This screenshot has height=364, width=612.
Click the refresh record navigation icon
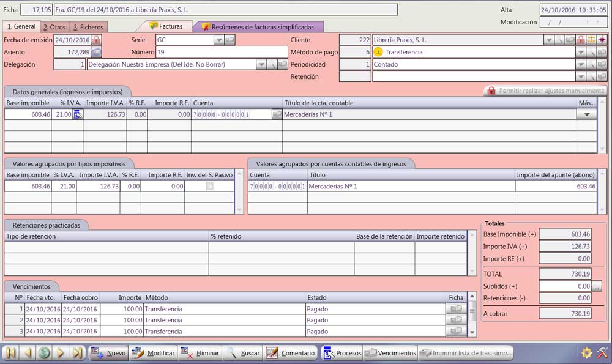(44, 353)
